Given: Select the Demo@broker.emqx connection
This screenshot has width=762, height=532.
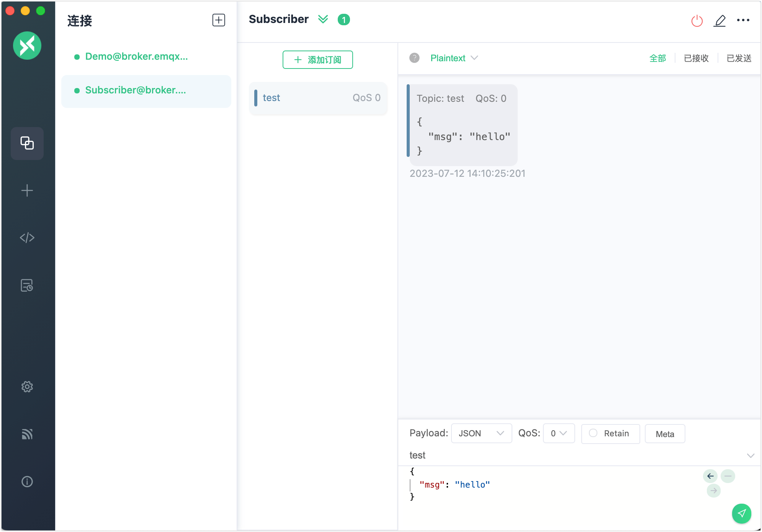Looking at the screenshot, I should (136, 57).
